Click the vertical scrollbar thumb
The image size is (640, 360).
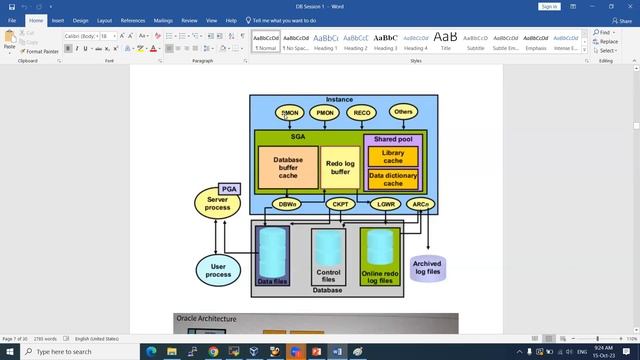[x=636, y=126]
